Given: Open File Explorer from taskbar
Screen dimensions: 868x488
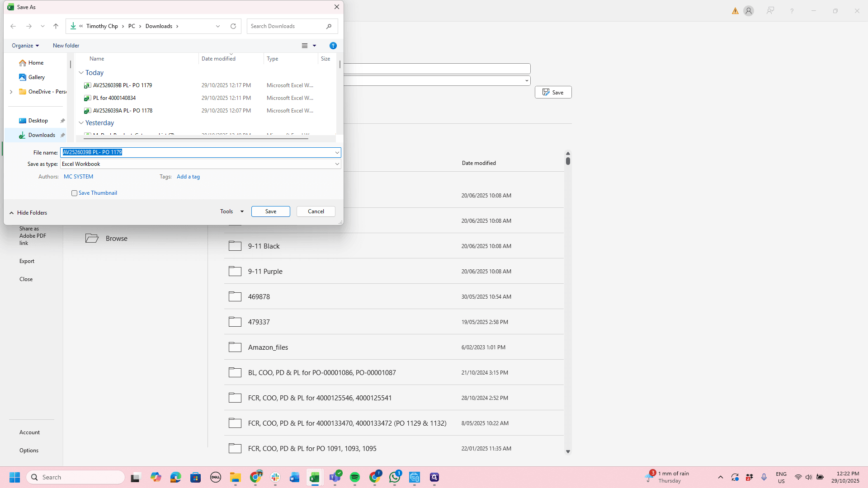Looking at the screenshot, I should [236, 477].
